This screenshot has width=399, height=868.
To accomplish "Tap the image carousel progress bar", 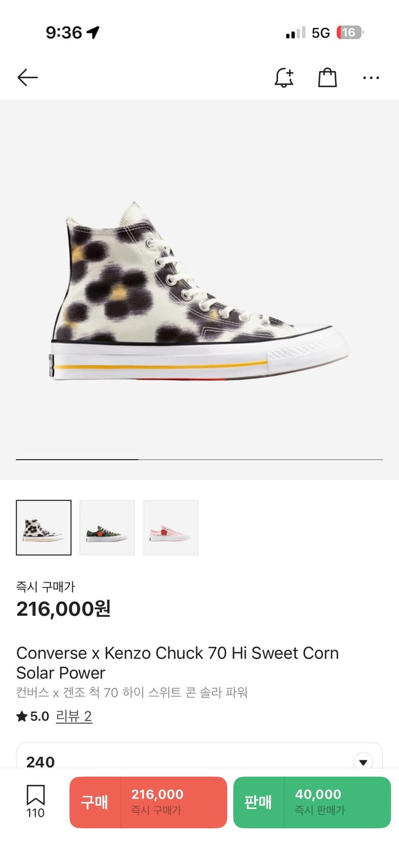I will click(199, 459).
